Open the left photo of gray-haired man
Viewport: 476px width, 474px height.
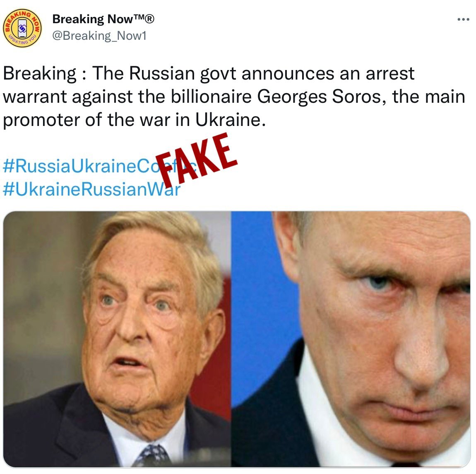[117, 339]
